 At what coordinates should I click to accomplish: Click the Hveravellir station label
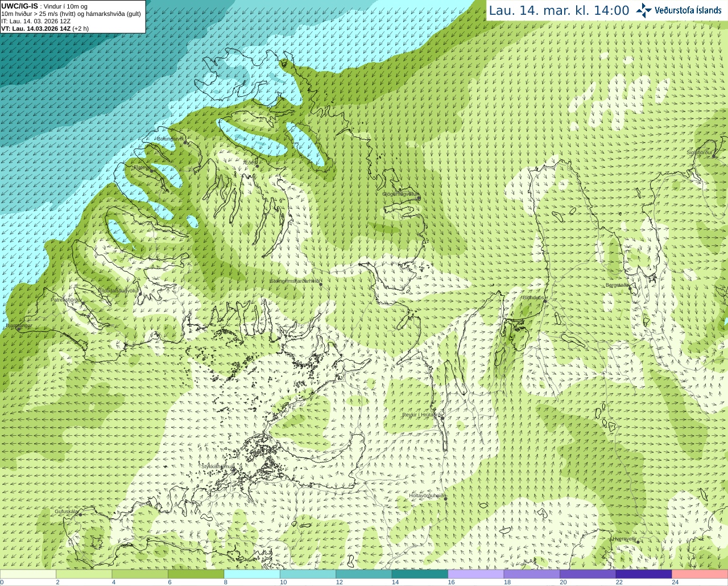pos(624,539)
